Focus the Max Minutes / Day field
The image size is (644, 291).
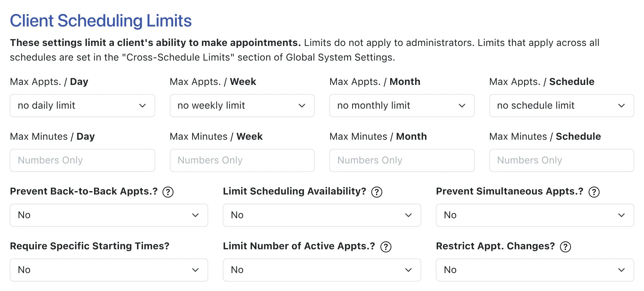tap(82, 160)
